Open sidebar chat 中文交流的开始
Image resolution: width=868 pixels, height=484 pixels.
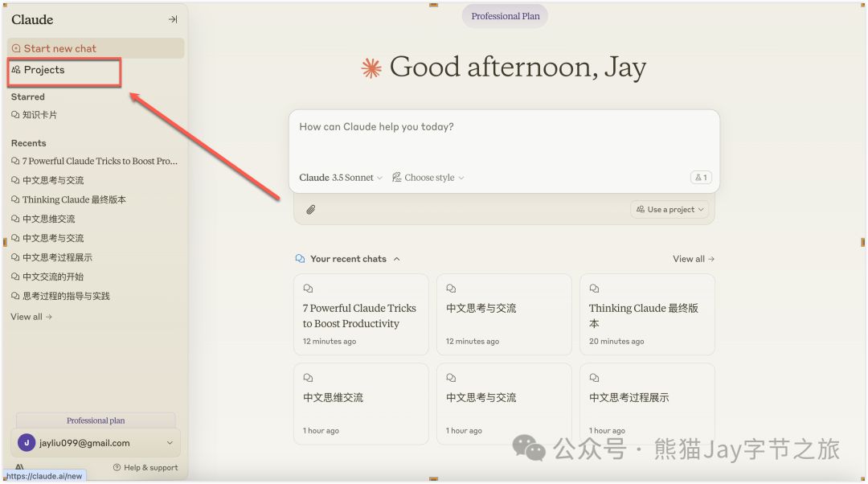point(47,277)
